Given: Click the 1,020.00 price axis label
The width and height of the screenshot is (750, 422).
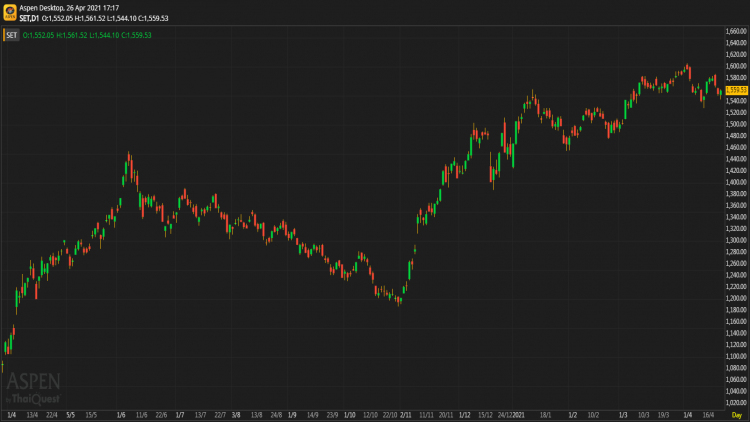Looking at the screenshot, I should pyautogui.click(x=736, y=402).
